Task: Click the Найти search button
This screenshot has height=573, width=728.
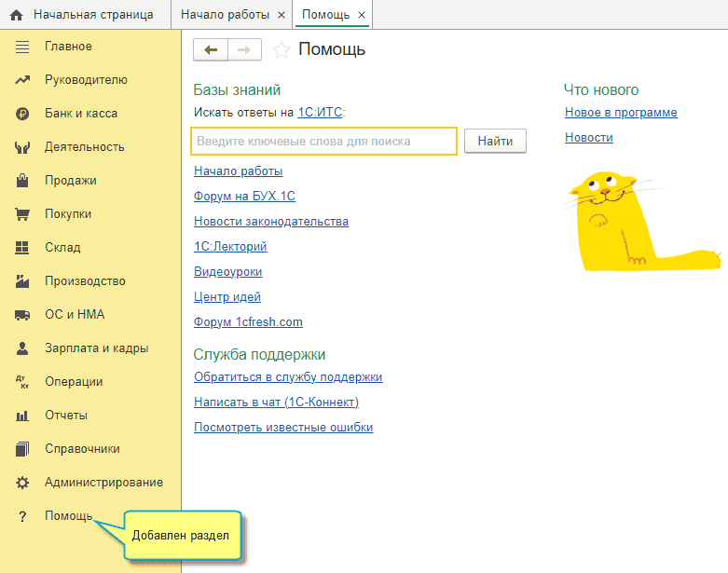Action: 495,141
